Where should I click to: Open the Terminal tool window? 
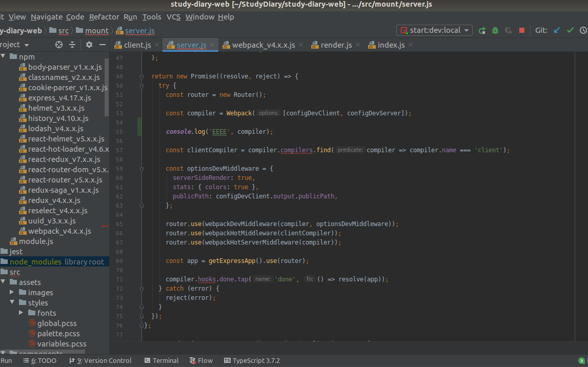pos(161,361)
